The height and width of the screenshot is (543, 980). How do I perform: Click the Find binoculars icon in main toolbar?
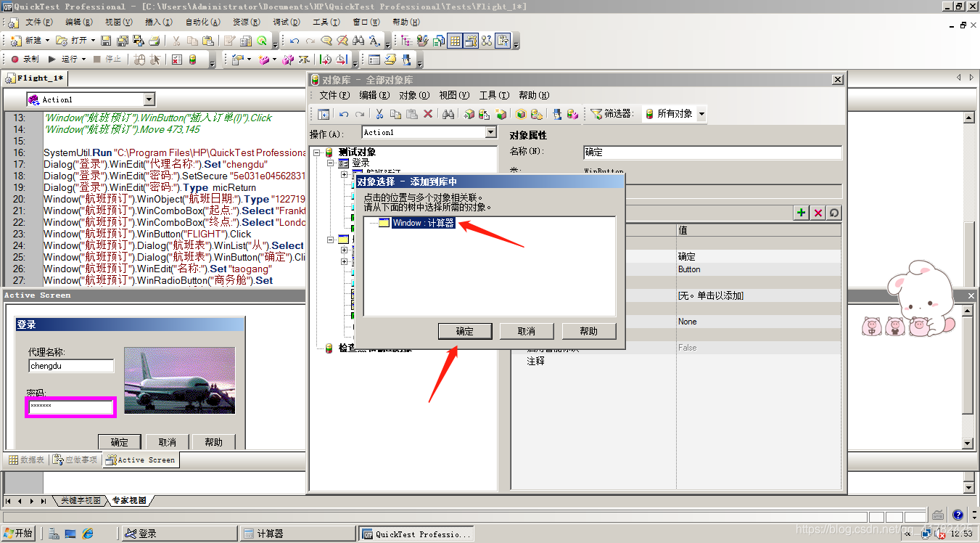(x=358, y=41)
